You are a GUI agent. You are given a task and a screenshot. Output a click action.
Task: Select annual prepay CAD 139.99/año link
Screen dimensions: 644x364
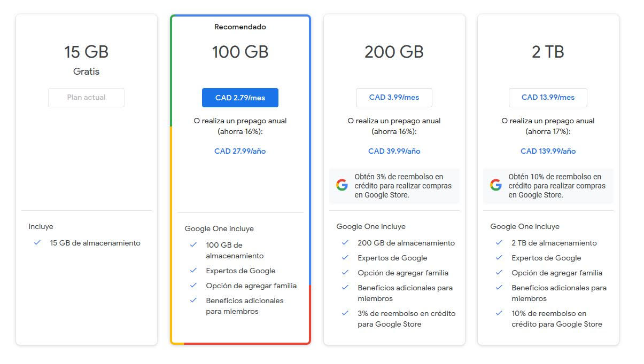(x=548, y=151)
